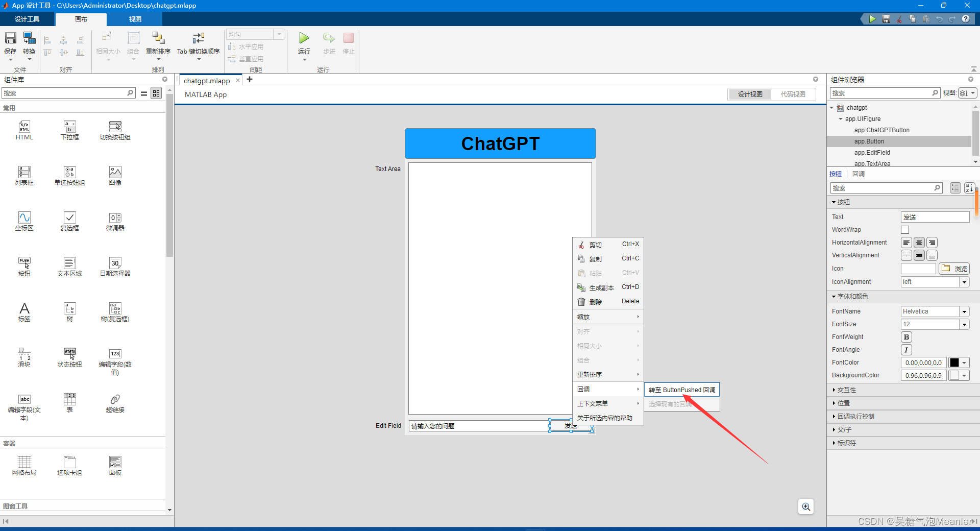Select the Tree (树) component
The image size is (980, 531).
69,312
